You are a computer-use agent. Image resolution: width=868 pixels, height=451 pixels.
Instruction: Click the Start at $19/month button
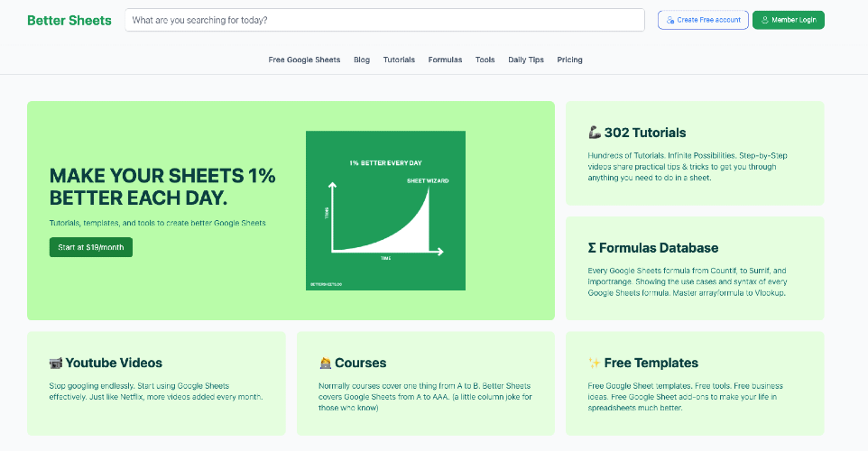[x=91, y=247]
